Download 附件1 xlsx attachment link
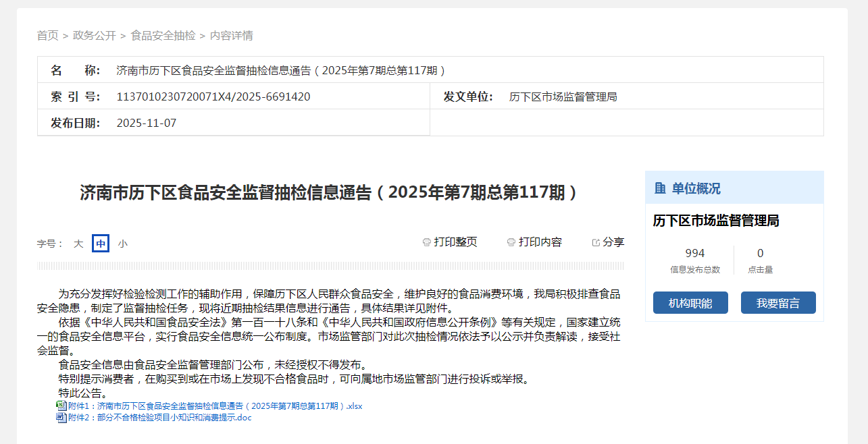 pyautogui.click(x=215, y=406)
